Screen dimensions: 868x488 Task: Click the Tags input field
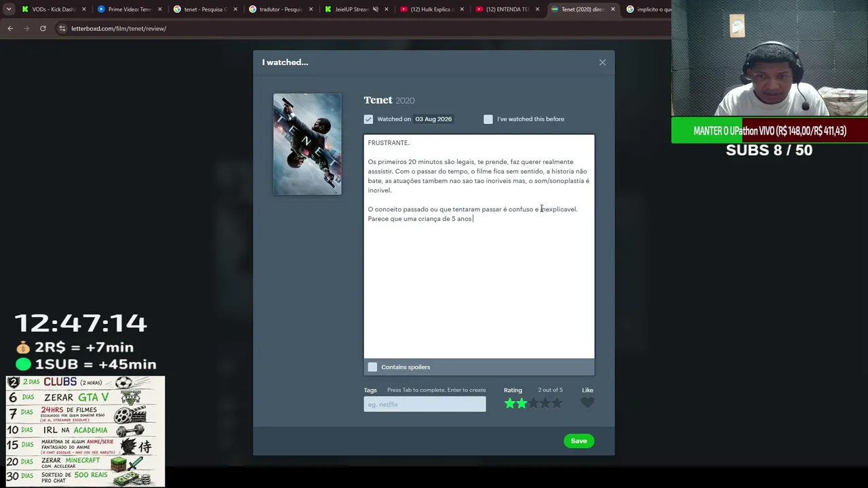click(x=425, y=405)
